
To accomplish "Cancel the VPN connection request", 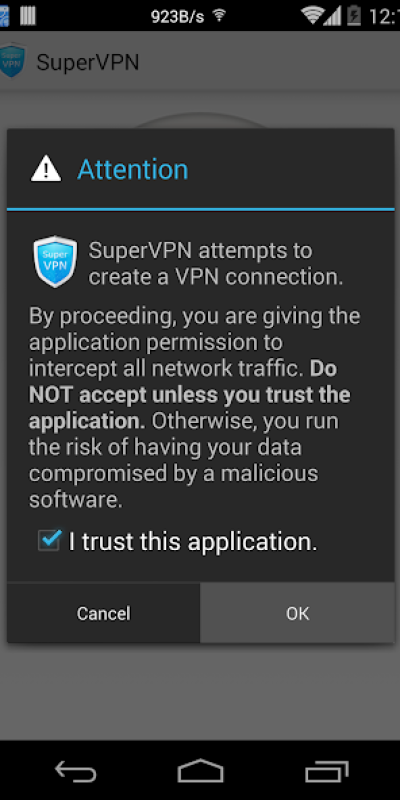I will point(104,613).
